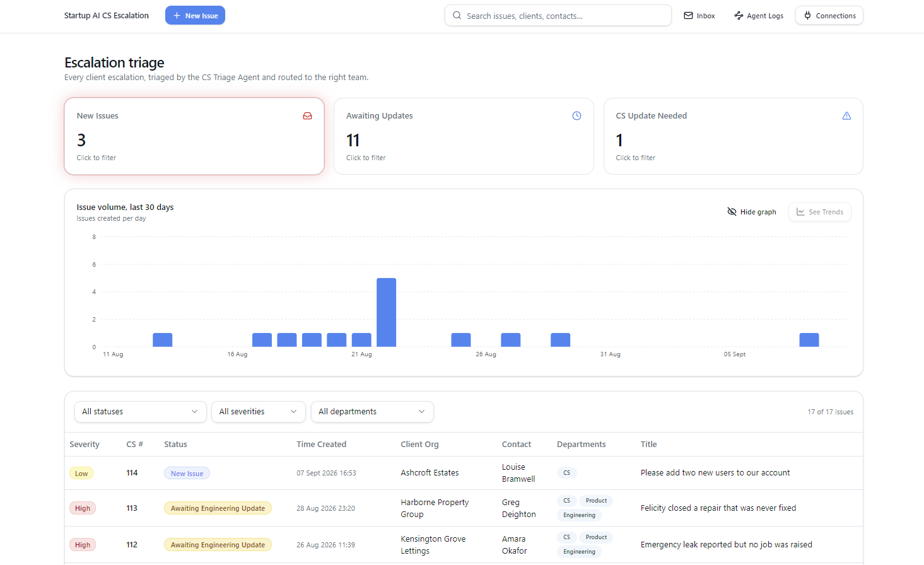Click contact Greg Deighton
This screenshot has height=565, width=924.
pos(519,508)
